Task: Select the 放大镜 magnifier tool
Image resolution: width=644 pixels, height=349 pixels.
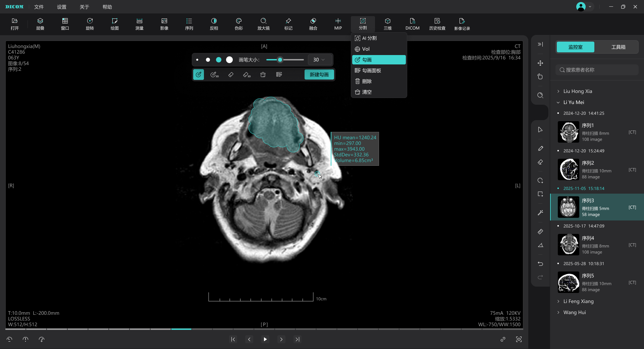Action: 263,24
